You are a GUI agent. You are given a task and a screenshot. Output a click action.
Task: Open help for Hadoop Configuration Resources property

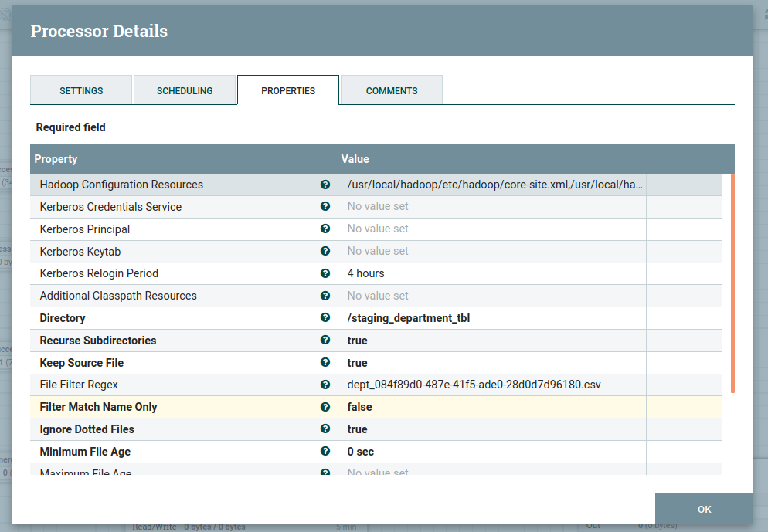tap(325, 185)
